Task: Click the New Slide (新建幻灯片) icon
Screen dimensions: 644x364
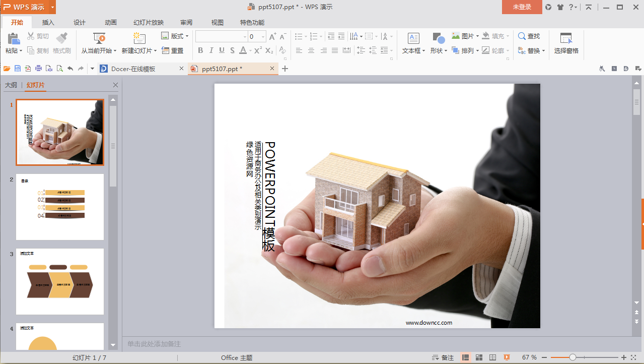Action: click(139, 38)
